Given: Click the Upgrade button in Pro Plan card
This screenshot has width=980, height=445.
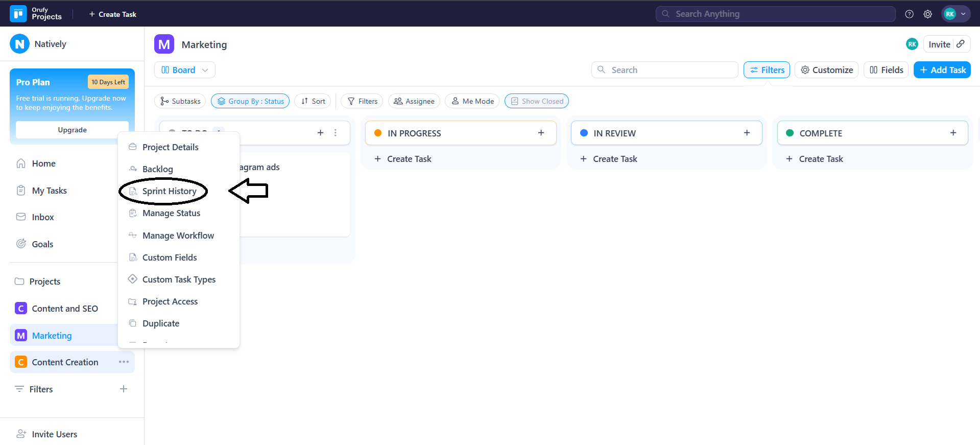Looking at the screenshot, I should (72, 130).
